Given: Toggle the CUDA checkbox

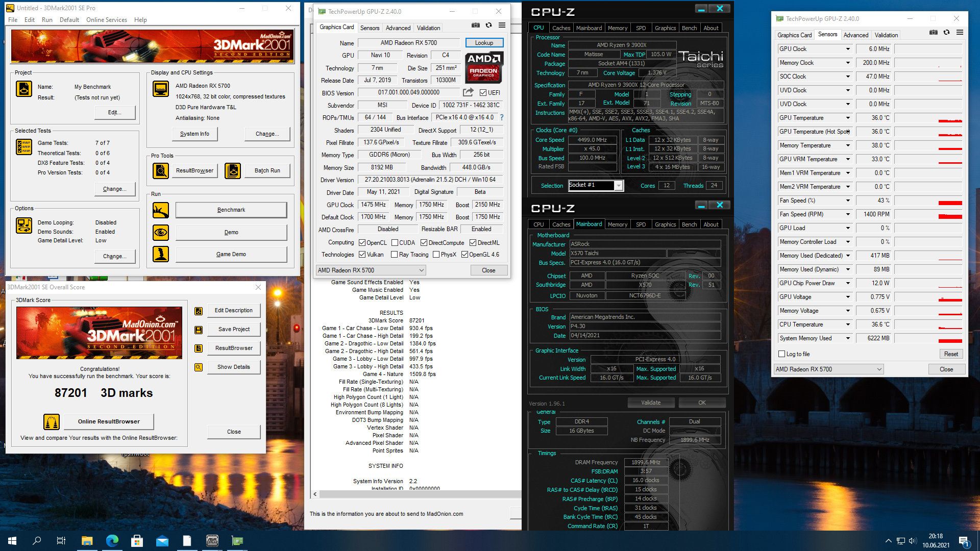Looking at the screenshot, I should click(x=395, y=243).
